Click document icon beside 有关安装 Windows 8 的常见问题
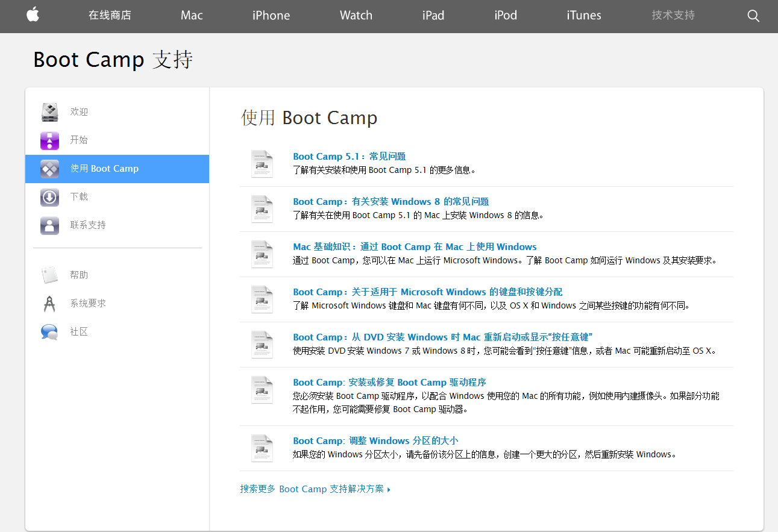 (x=262, y=209)
